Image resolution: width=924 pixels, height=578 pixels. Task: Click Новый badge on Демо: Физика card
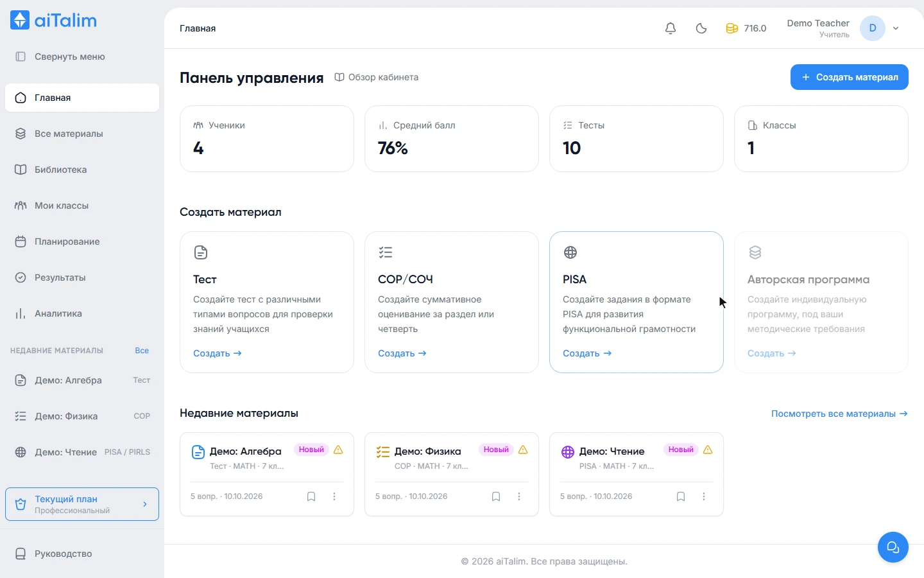tap(496, 450)
